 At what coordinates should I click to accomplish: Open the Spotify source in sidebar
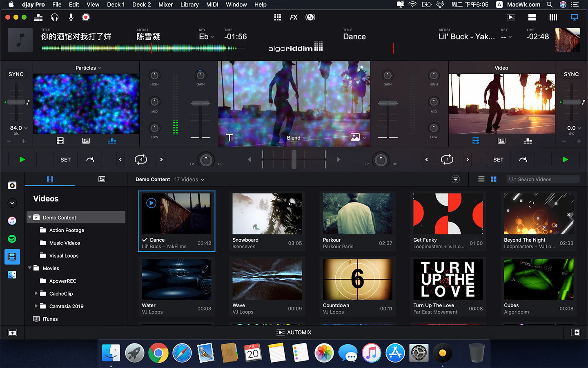tap(12, 239)
